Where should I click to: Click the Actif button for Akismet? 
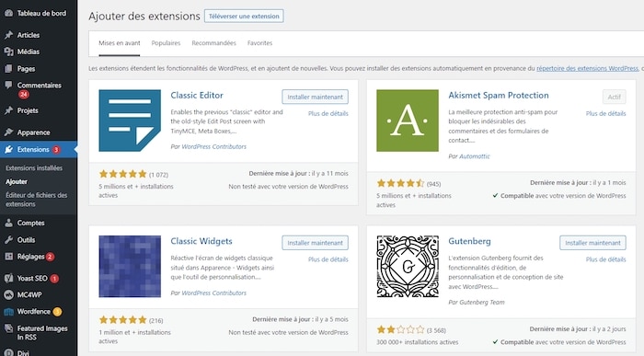(x=615, y=97)
